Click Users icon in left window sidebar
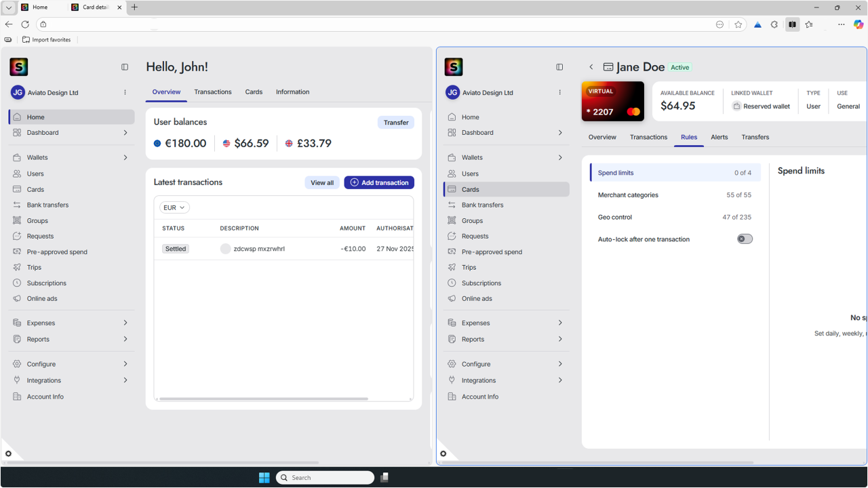Image resolution: width=868 pixels, height=488 pixels. (x=17, y=174)
